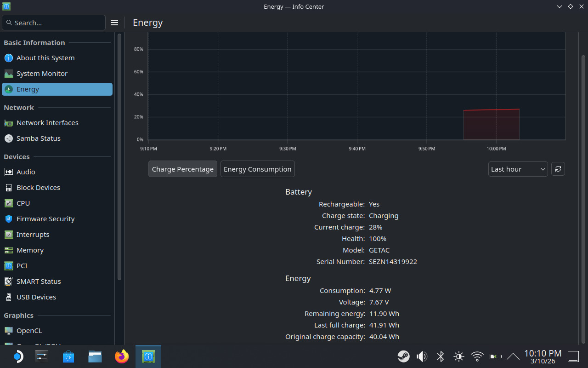Open System Monitor entry

pyautogui.click(x=57, y=74)
